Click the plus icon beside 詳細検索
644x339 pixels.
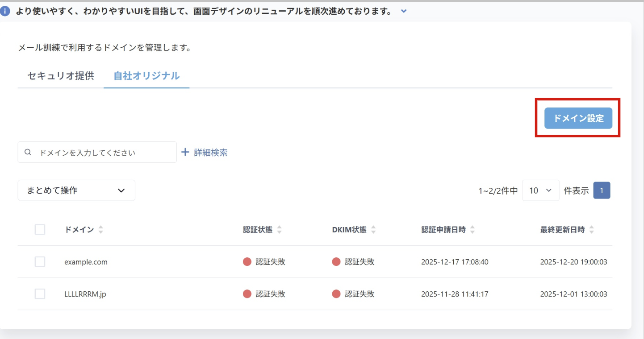[x=185, y=153]
